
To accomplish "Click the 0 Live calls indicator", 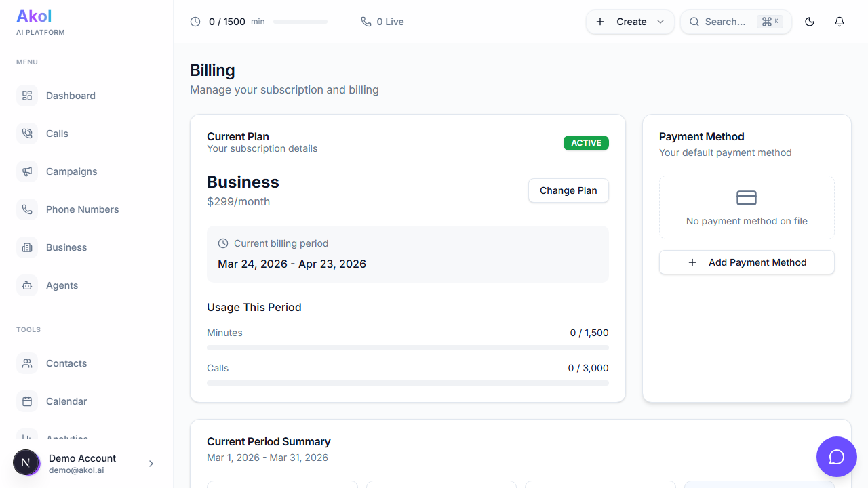I will click(x=382, y=22).
